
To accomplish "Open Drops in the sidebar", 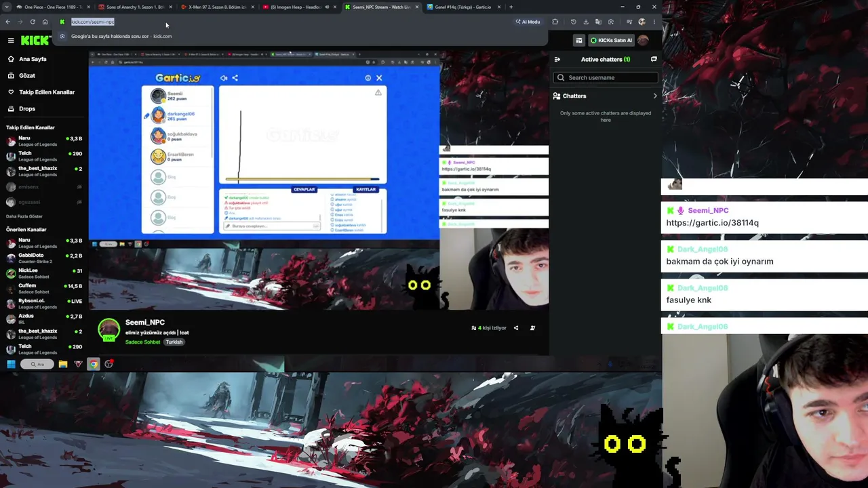I will 27,108.
